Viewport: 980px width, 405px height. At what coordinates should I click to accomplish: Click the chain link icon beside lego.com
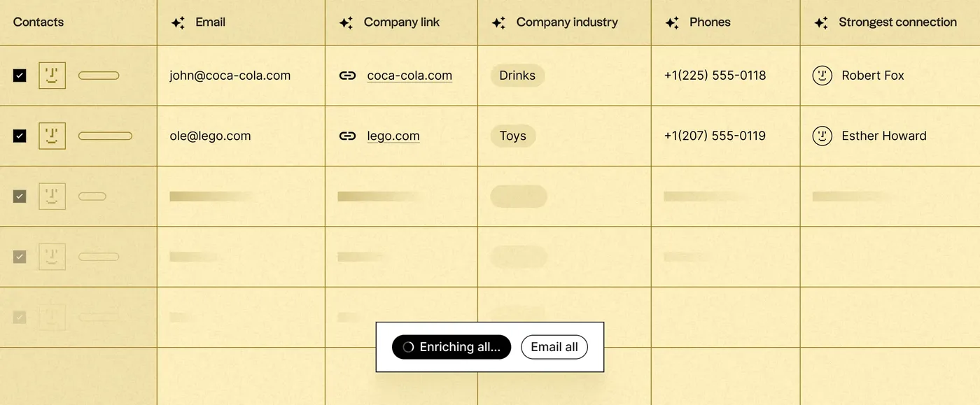pyautogui.click(x=347, y=136)
